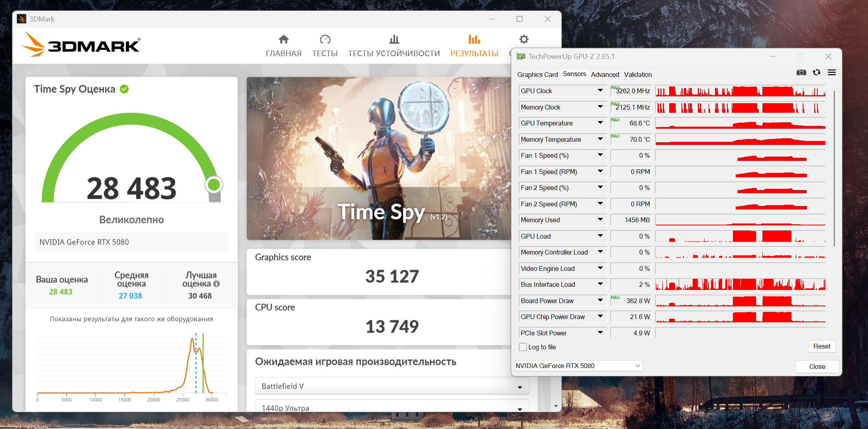Click the Close button in GPU-Z
Viewport: 868px width, 429px height.
tap(817, 366)
